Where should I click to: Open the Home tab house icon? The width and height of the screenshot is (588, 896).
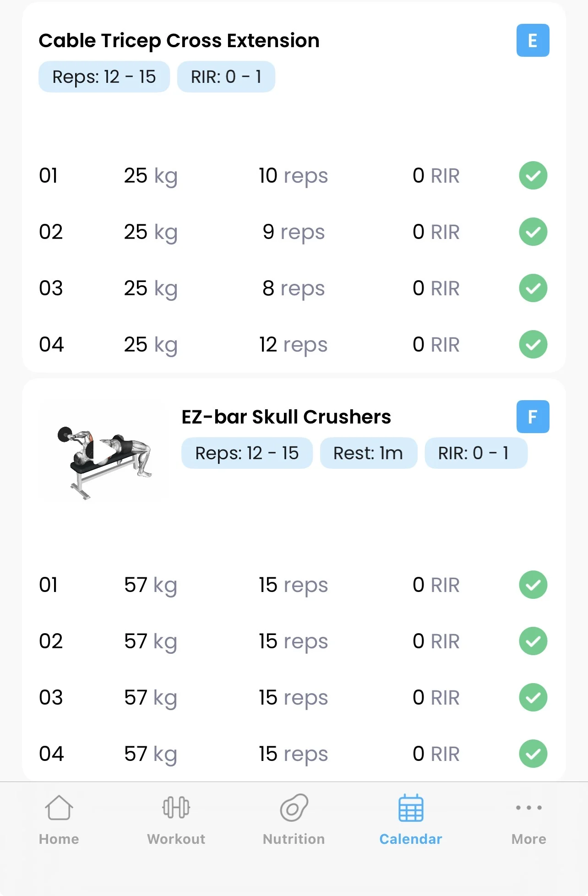tap(59, 808)
